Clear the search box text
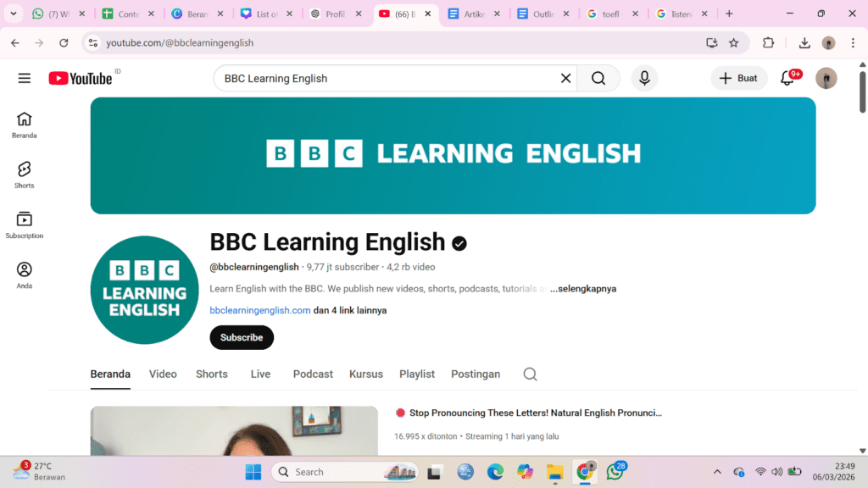The image size is (868, 488). 565,78
